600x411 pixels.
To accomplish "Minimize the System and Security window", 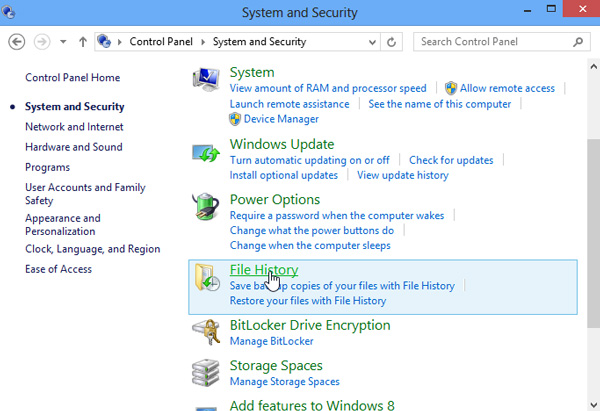I will point(528,9).
